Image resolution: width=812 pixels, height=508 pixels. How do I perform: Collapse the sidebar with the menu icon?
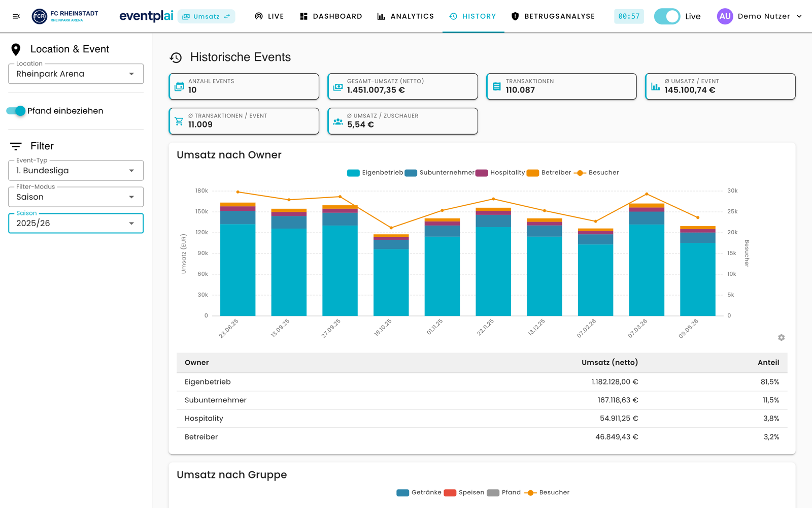click(x=16, y=16)
